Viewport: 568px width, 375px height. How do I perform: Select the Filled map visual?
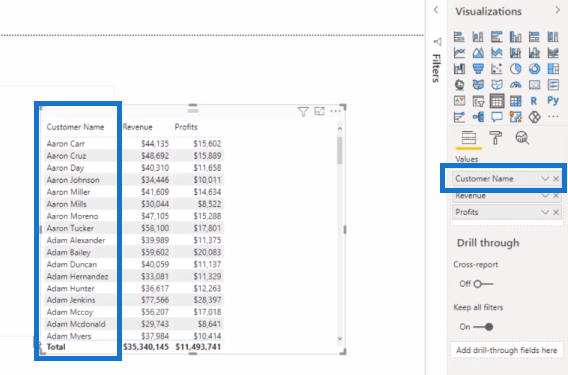tap(478, 85)
